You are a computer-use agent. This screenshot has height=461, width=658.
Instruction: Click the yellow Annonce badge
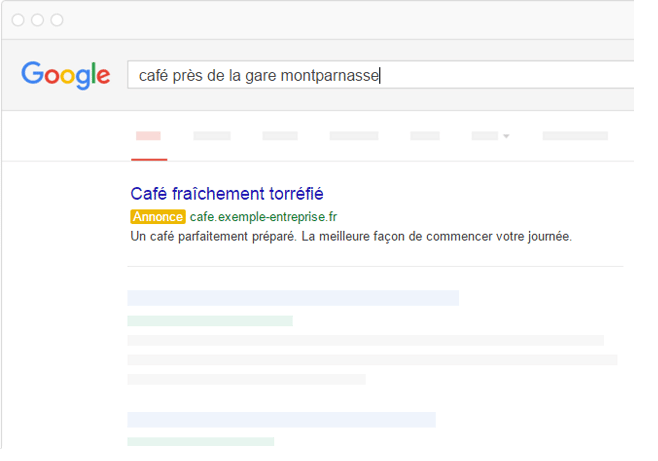(158, 217)
